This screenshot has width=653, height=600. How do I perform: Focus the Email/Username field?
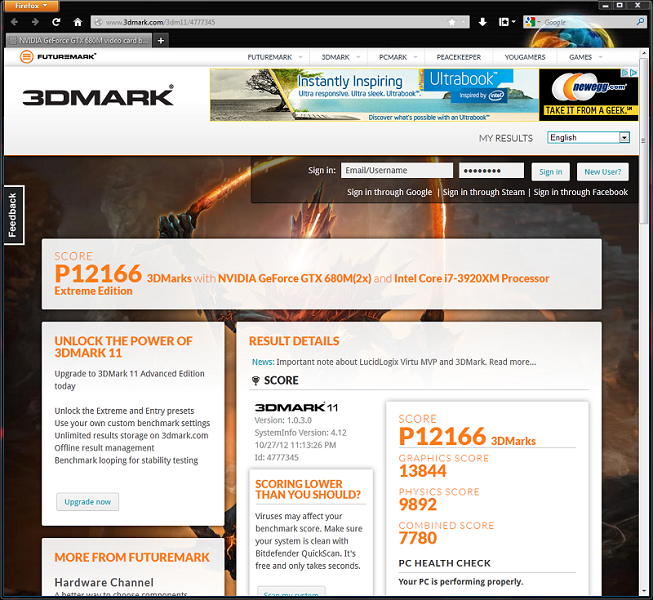397,170
